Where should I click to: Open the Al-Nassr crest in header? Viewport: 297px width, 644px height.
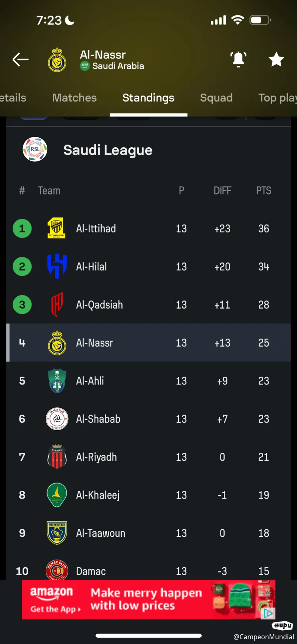tap(57, 59)
